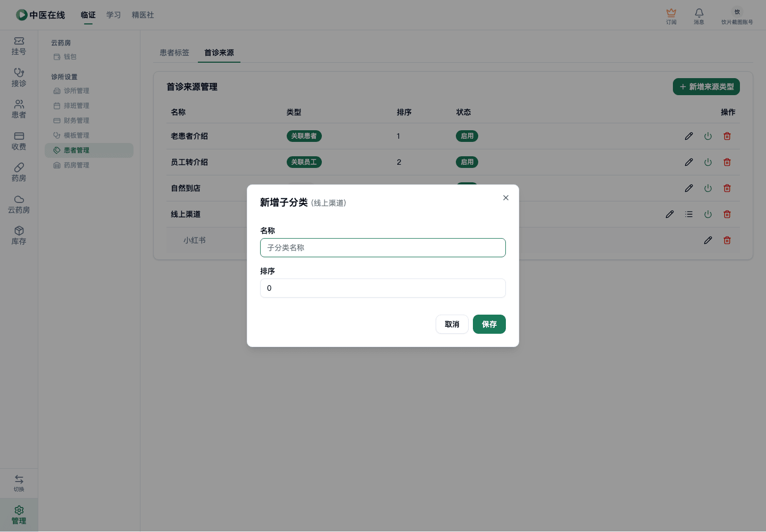The image size is (766, 532).
Task: Focus the 子分类名称 name field
Action: pos(383,248)
